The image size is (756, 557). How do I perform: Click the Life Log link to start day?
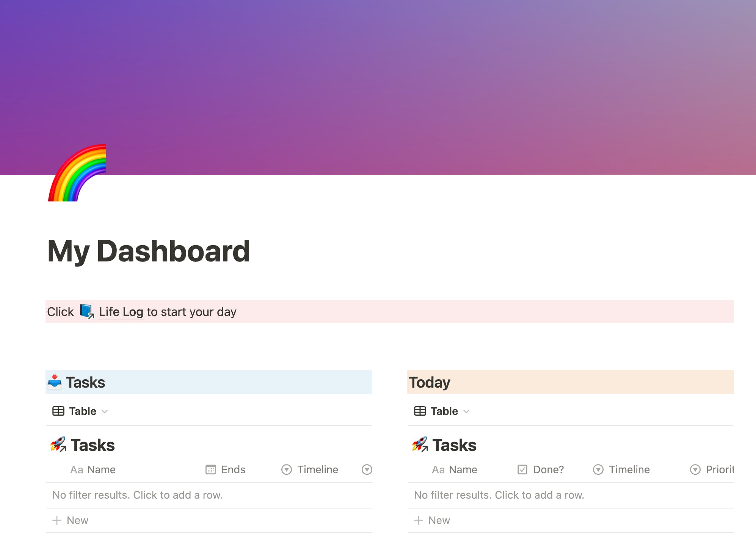tap(120, 311)
